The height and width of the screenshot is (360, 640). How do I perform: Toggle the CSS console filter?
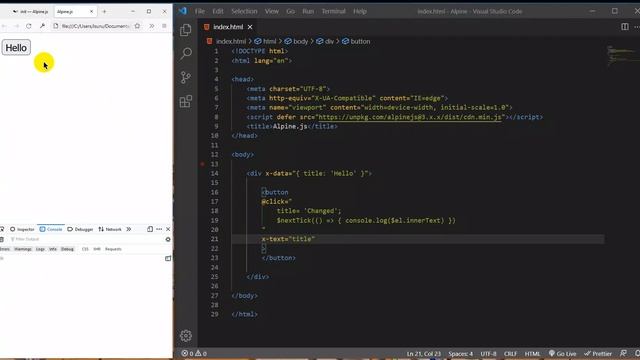click(x=85, y=249)
